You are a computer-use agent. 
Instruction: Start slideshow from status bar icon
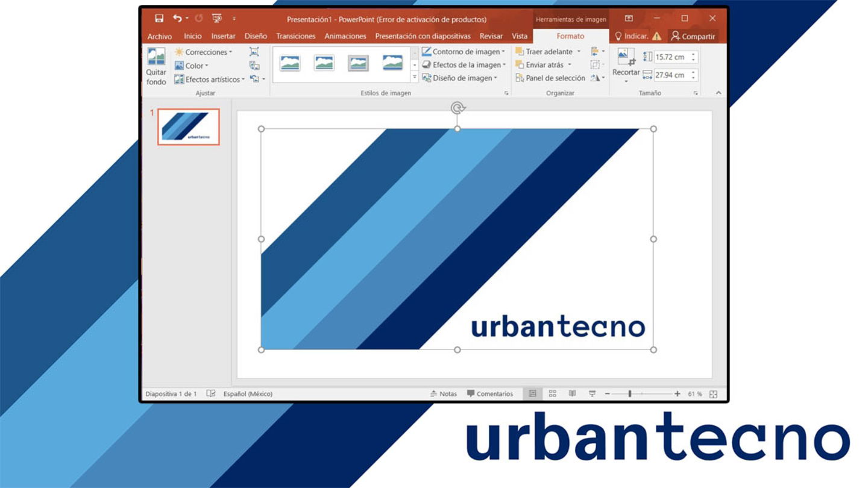[x=593, y=394]
